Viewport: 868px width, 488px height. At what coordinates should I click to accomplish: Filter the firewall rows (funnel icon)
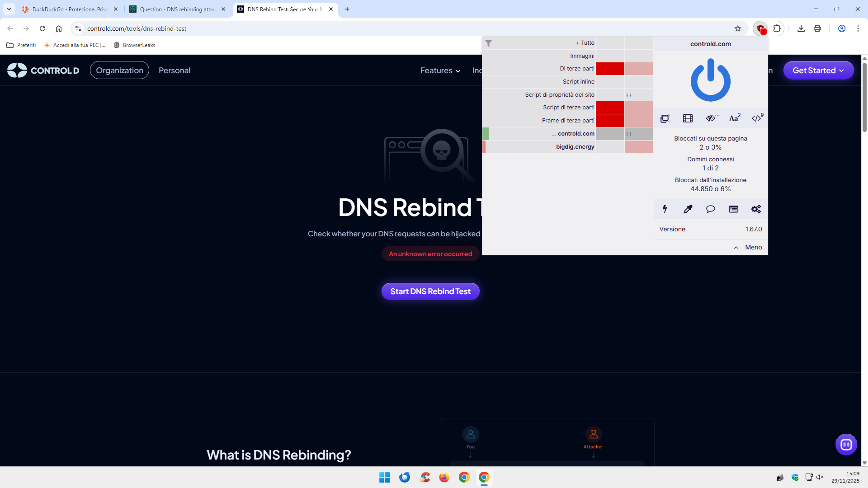(489, 43)
